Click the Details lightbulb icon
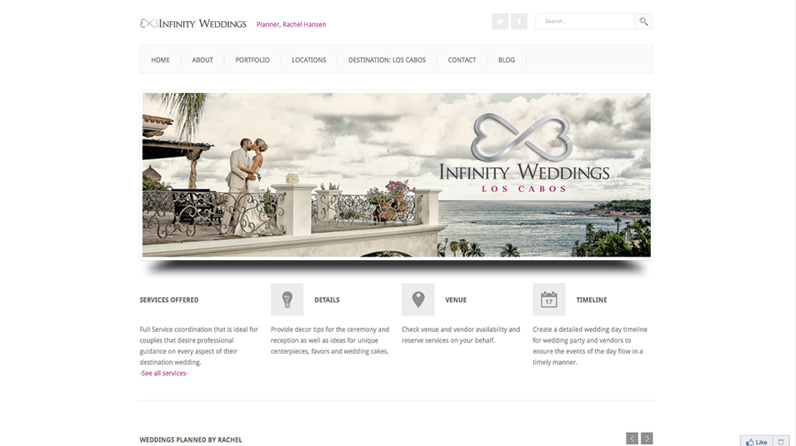Screen dimensions: 796x446 coord(287,299)
